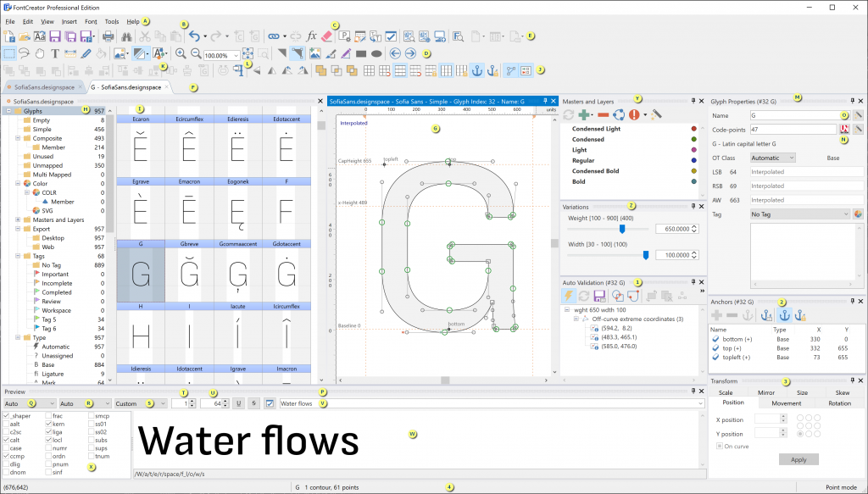Collapse the Tags tree node
Screen dimensions: 868x494
click(19, 256)
